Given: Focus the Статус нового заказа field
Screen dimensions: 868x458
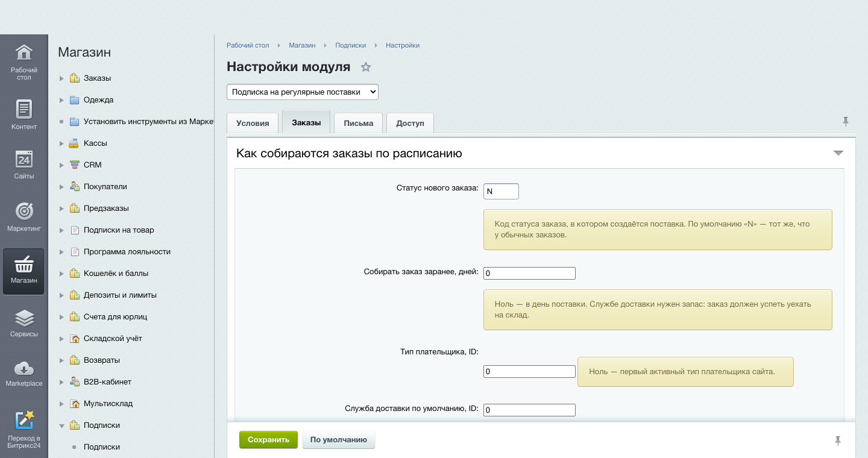Looking at the screenshot, I should 501,191.
